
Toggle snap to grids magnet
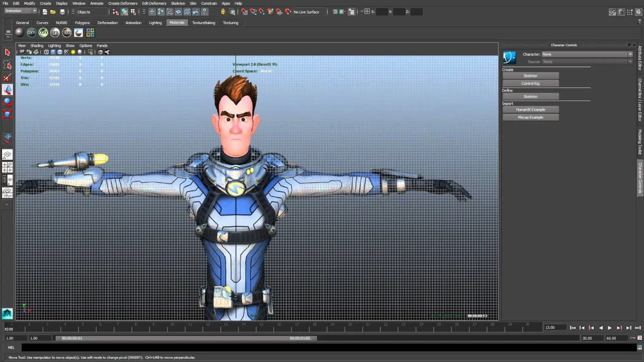245,12
